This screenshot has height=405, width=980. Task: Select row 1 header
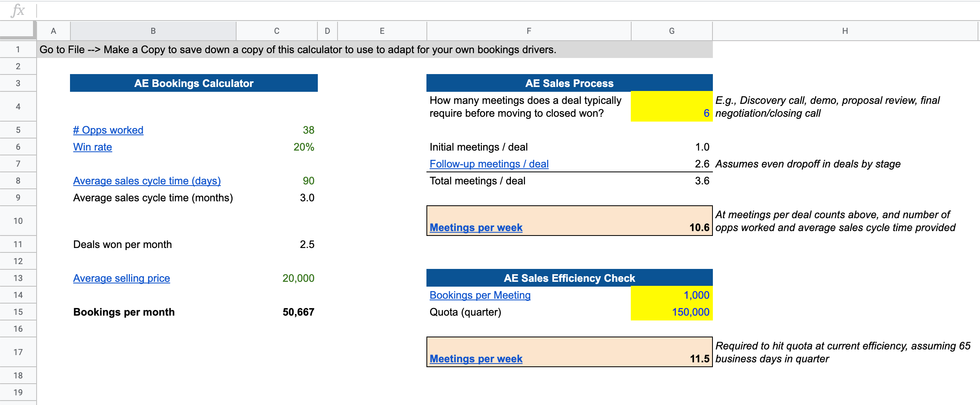[x=18, y=50]
